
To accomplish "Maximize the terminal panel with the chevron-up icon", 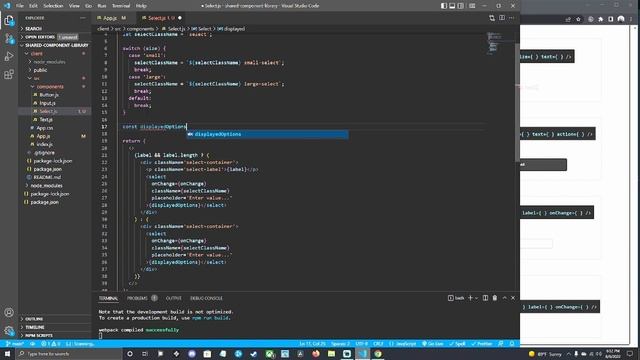I will pos(504,298).
